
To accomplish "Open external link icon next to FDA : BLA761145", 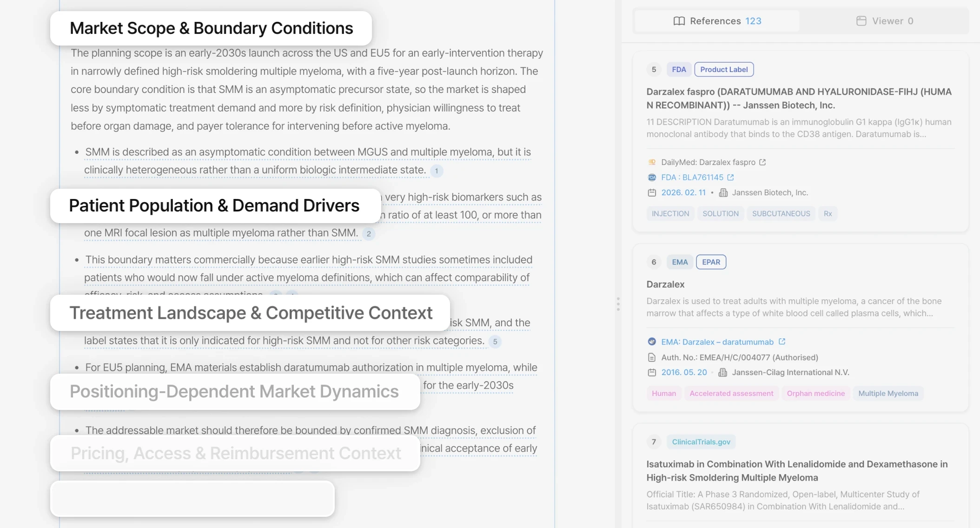I will click(730, 178).
